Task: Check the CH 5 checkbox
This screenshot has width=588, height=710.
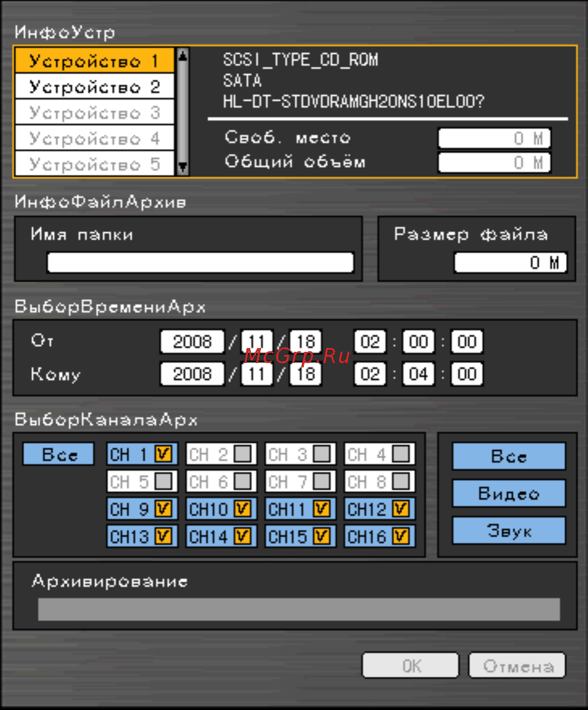Action: [x=163, y=481]
